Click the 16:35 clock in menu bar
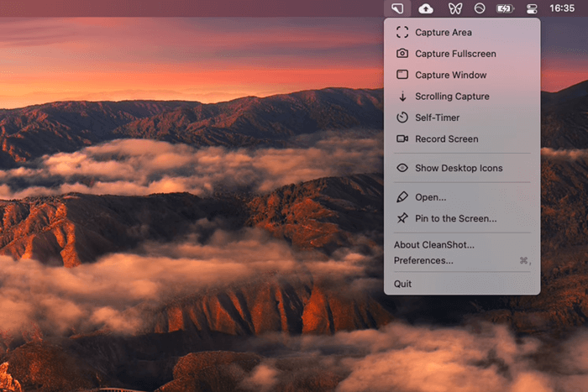The height and width of the screenshot is (392, 588). click(x=562, y=8)
